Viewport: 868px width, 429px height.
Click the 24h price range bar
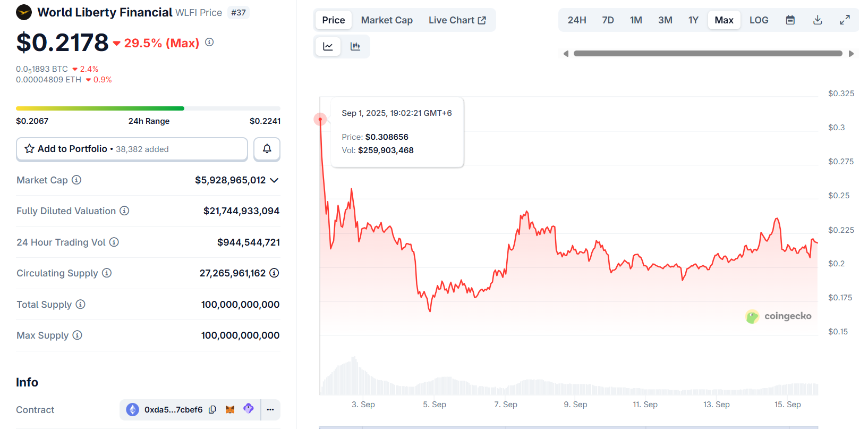pos(149,108)
